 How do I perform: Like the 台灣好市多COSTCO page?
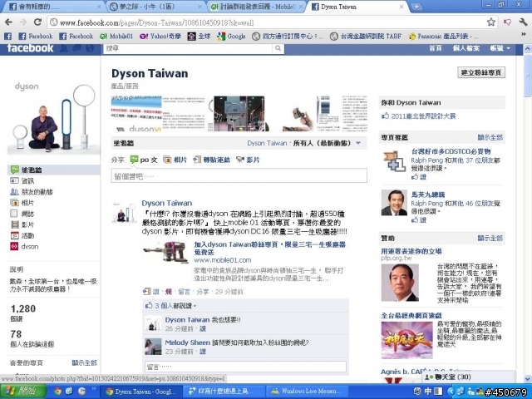tap(419, 177)
